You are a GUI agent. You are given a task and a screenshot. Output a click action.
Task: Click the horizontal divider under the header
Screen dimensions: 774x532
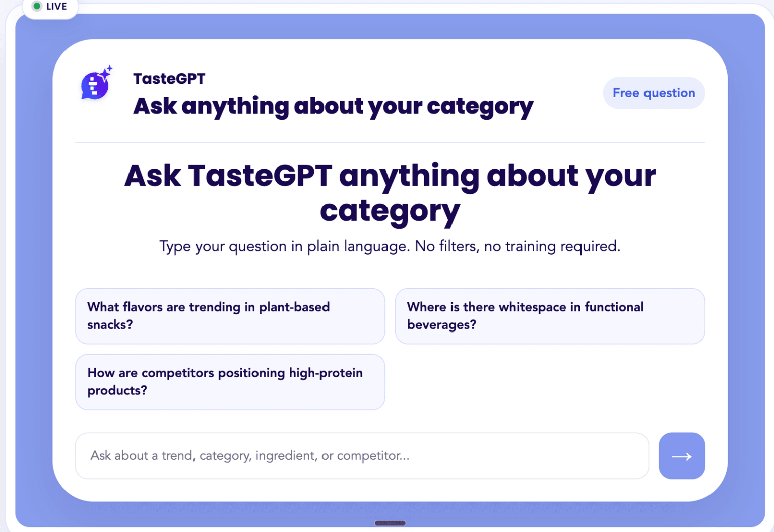tap(390, 143)
